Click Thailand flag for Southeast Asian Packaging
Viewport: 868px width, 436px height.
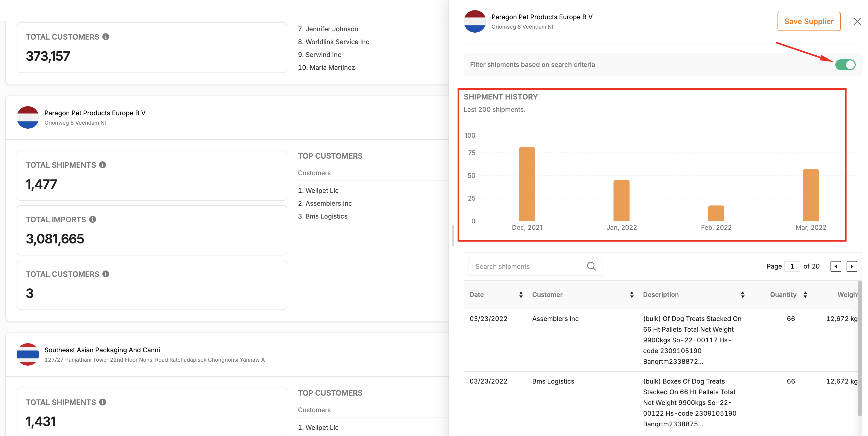(x=28, y=354)
